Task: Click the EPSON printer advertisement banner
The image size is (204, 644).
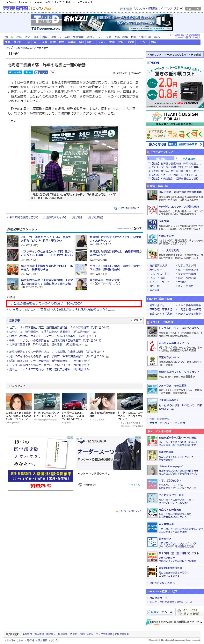Action: tap(175, 84)
